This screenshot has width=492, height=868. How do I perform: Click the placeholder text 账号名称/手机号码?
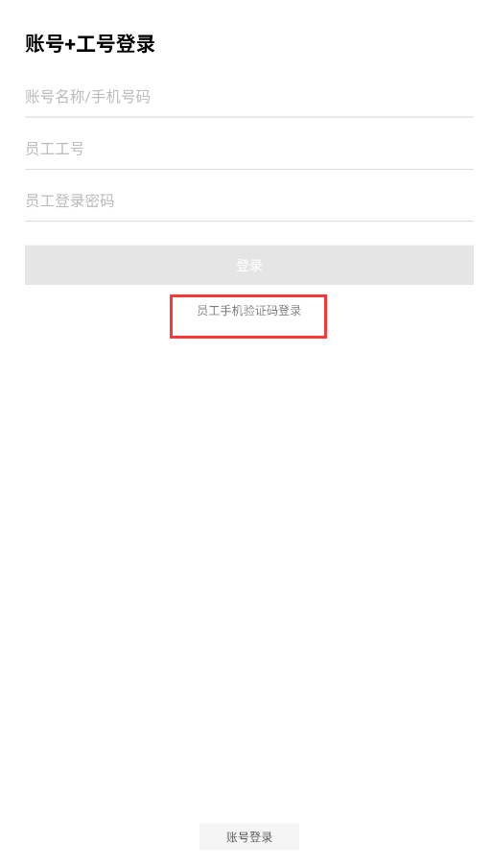[x=87, y=97]
